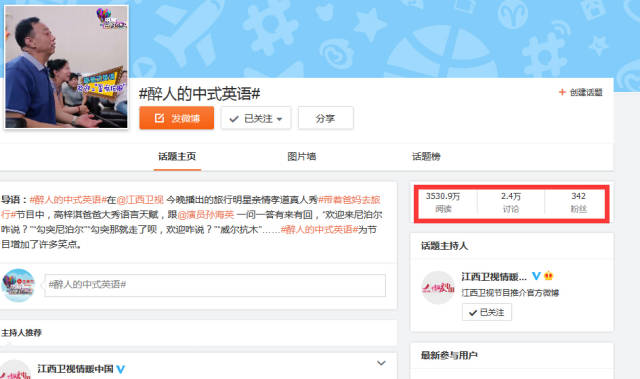Switch to the 话题主页 tab
Image resolution: width=640 pixels, height=379 pixels.
click(x=177, y=156)
